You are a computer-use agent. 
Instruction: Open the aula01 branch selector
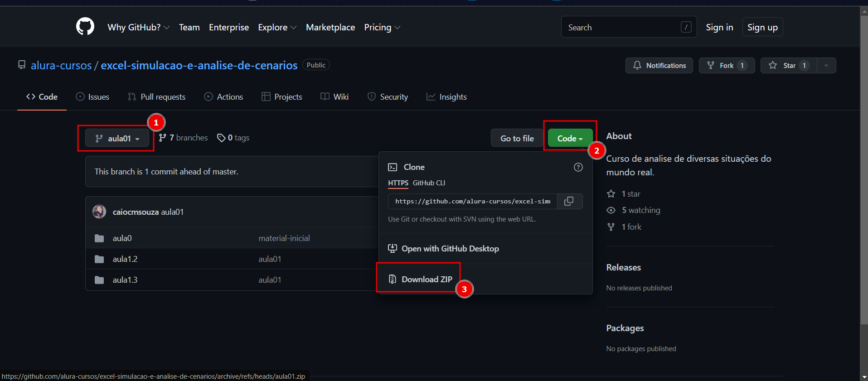117,138
